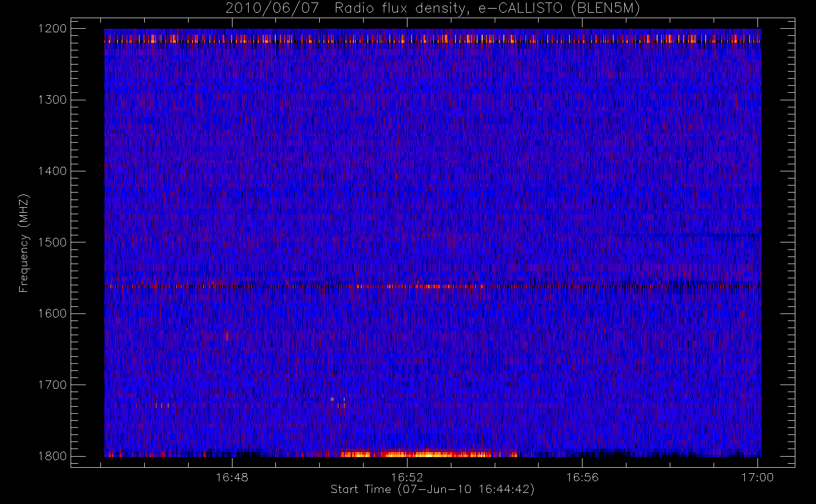Viewport: 816px width, 504px height.
Task: Select the 16:48 time tick label
Action: coord(232,477)
